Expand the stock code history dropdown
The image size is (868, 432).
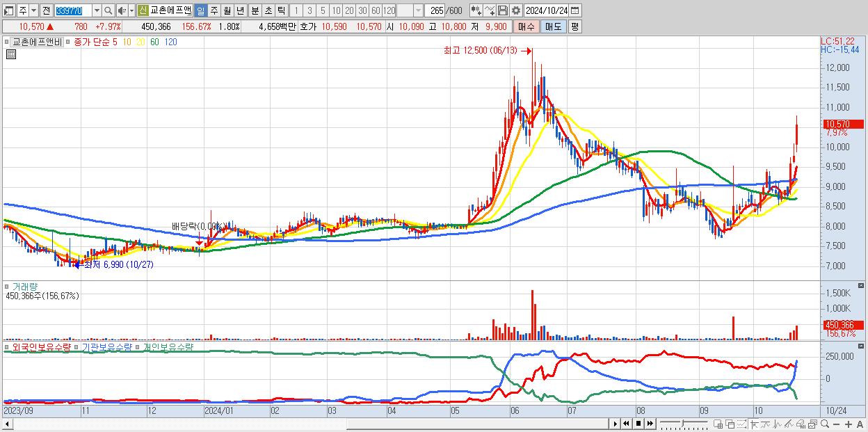[x=97, y=10]
